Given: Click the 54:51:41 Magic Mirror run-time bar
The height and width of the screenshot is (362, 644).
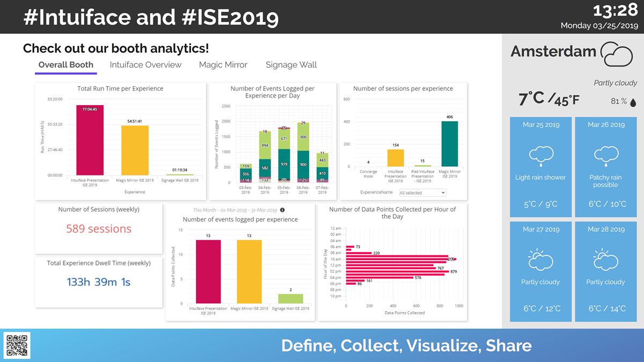Looking at the screenshot, I should [135, 150].
